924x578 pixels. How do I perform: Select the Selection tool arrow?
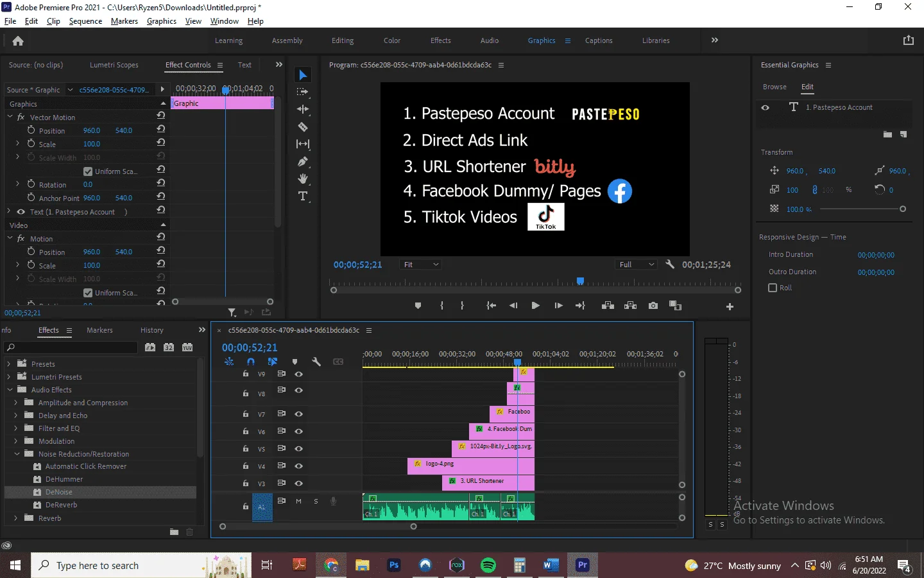tap(303, 75)
